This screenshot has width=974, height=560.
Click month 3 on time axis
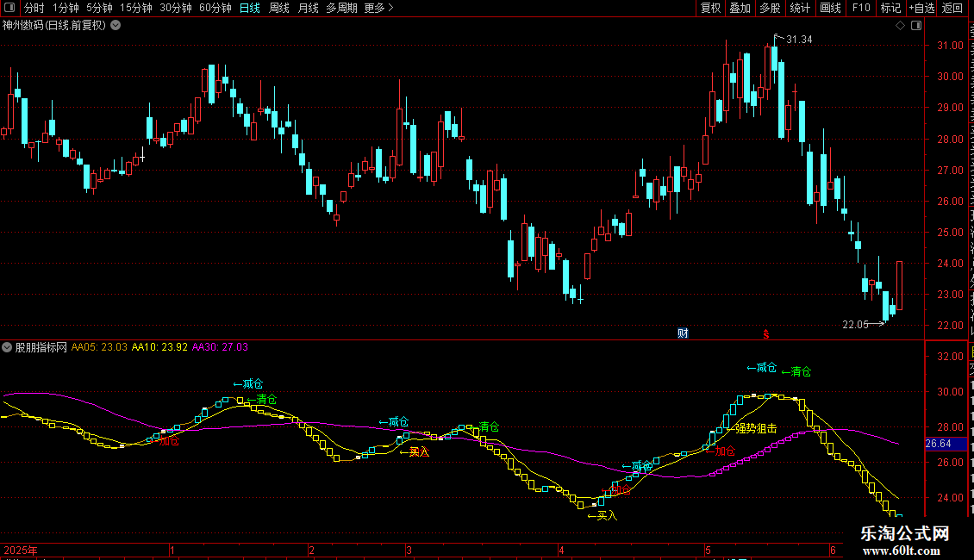tap(409, 550)
